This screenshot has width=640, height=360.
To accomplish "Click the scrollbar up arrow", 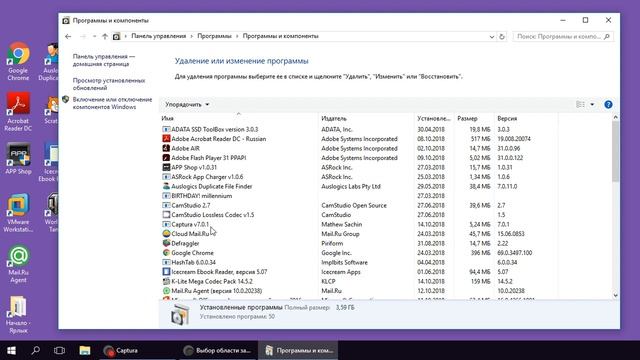I will [x=616, y=118].
